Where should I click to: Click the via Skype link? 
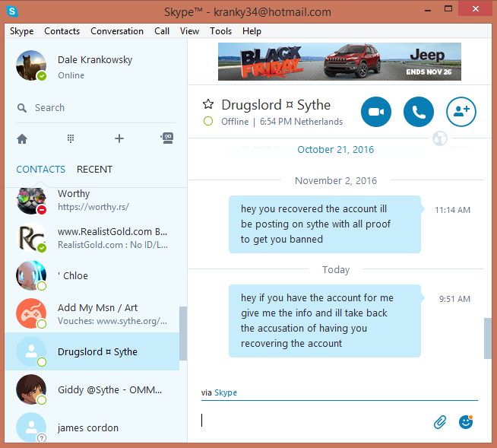click(226, 392)
